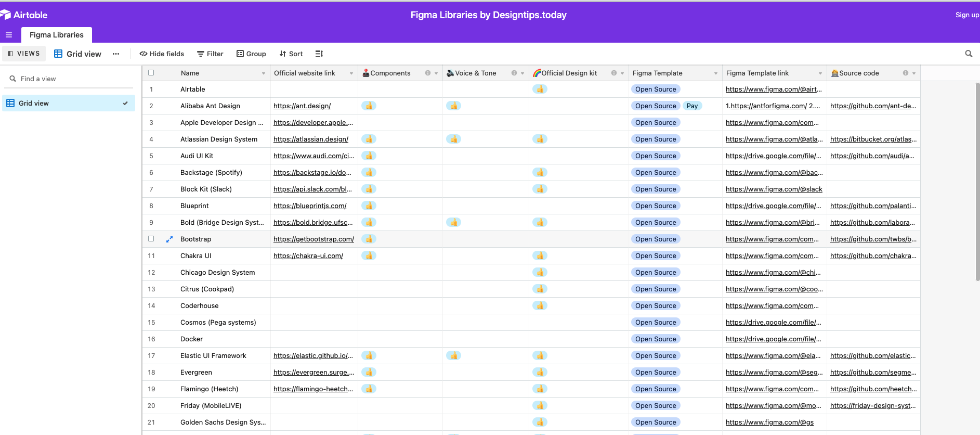The height and width of the screenshot is (435, 980).
Task: Click thumbs-up in Components for Flamingo (Heetch)
Action: pyautogui.click(x=369, y=389)
